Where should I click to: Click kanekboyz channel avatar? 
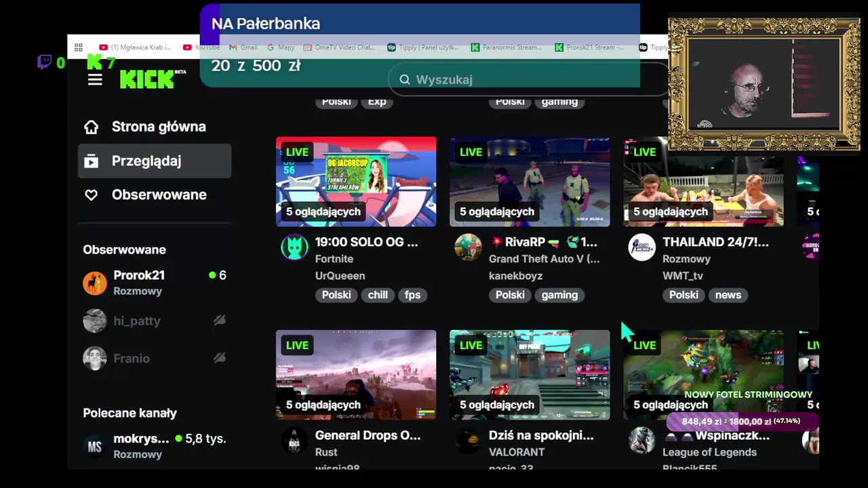(x=468, y=247)
